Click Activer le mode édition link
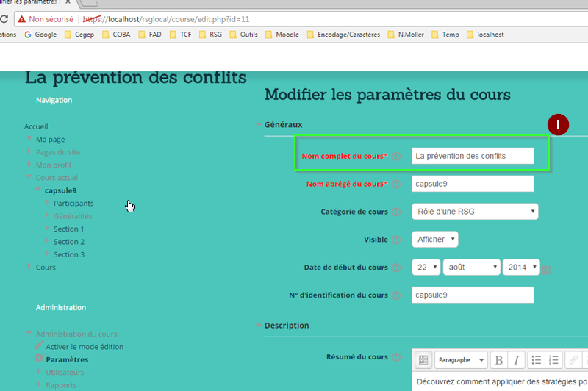 [x=84, y=346]
